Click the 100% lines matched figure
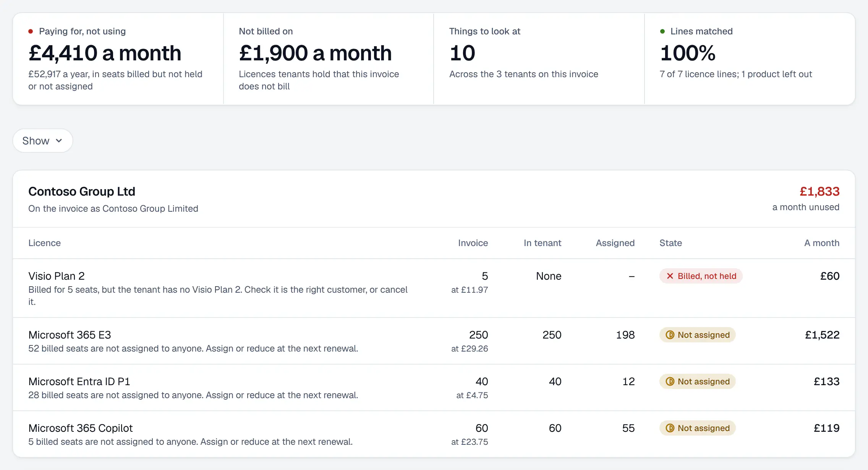Screen dimensions: 868x470 (x=688, y=53)
